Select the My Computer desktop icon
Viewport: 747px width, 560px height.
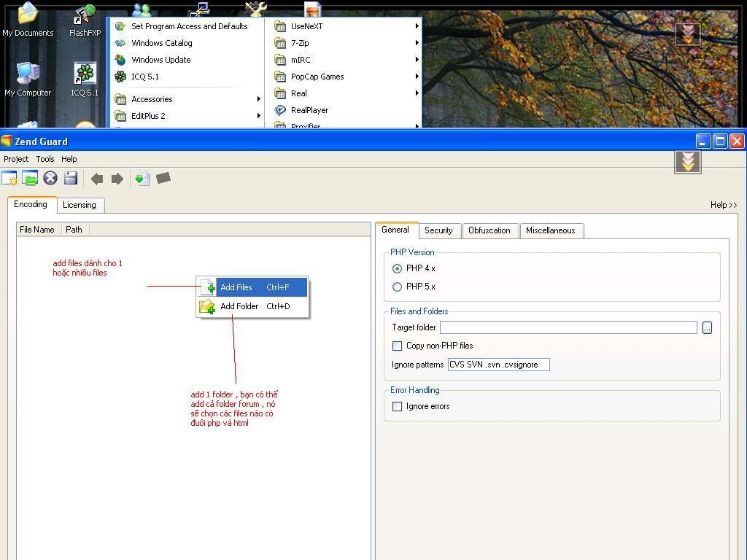[x=28, y=79]
